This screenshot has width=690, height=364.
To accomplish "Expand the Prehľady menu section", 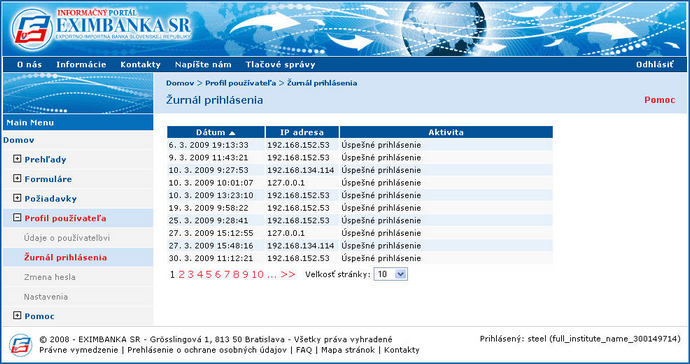I will tap(17, 159).
